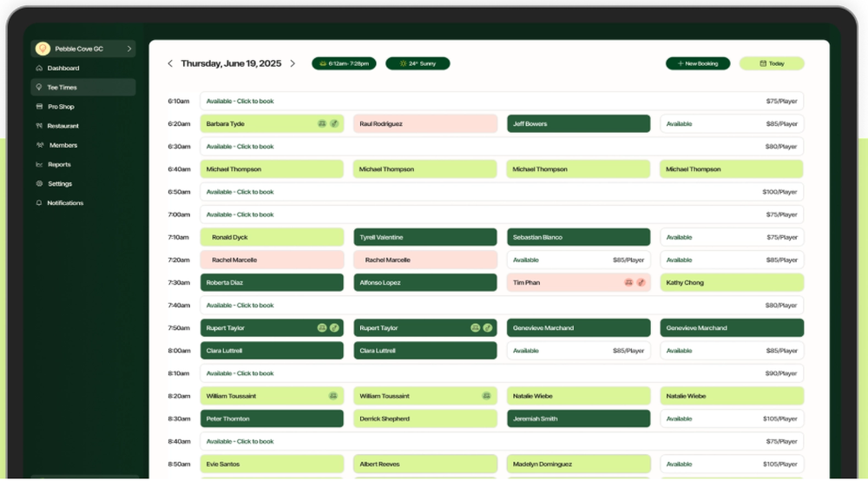
Task: Open Sebastian Blanco's booking
Action: coord(578,238)
